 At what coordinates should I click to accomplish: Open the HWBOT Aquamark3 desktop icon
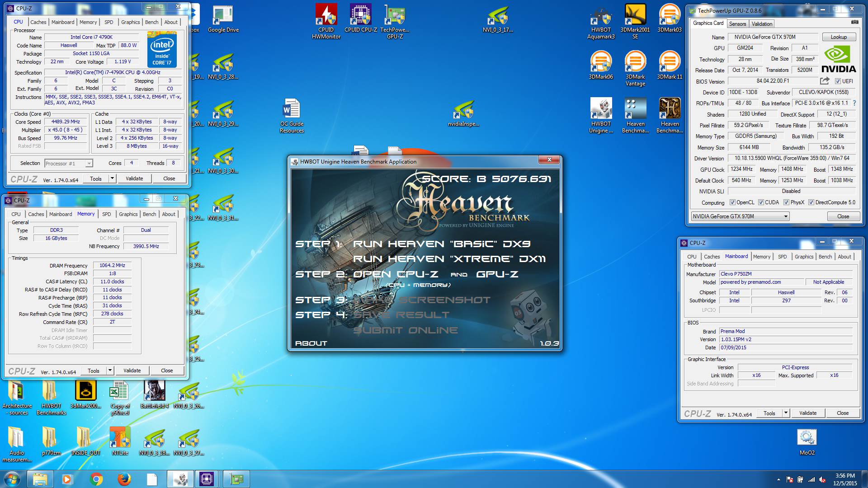coord(601,21)
